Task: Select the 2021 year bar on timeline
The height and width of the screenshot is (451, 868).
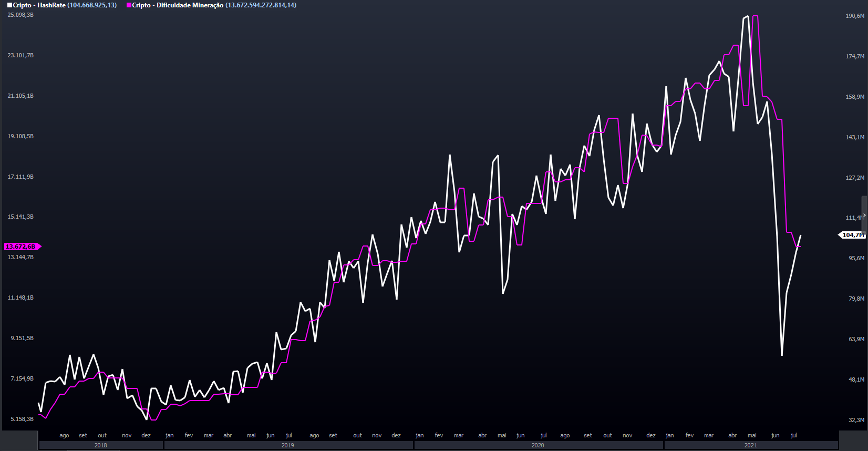Action: click(x=751, y=445)
